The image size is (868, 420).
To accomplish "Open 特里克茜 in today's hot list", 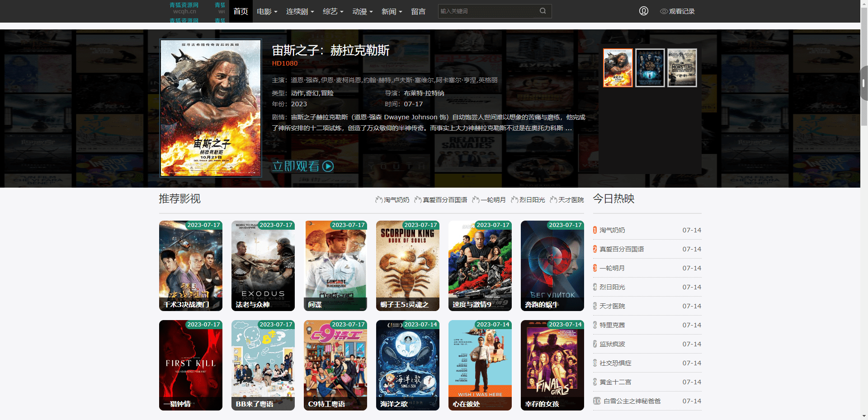I will click(x=612, y=325).
